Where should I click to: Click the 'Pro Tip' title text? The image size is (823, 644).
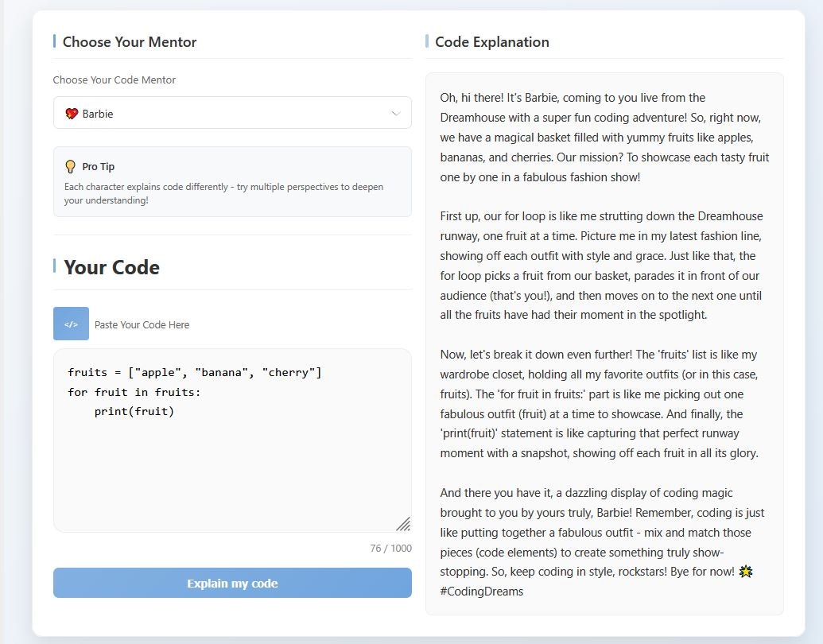98,166
